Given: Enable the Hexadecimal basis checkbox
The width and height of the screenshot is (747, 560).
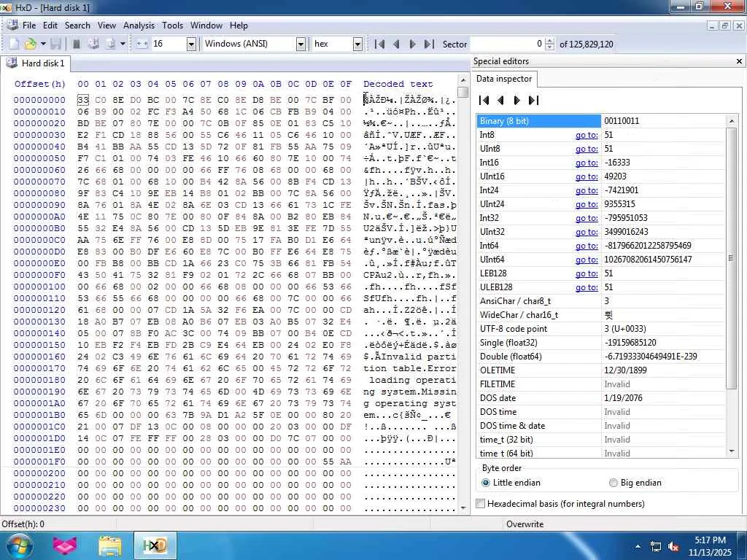Looking at the screenshot, I should tap(481, 504).
